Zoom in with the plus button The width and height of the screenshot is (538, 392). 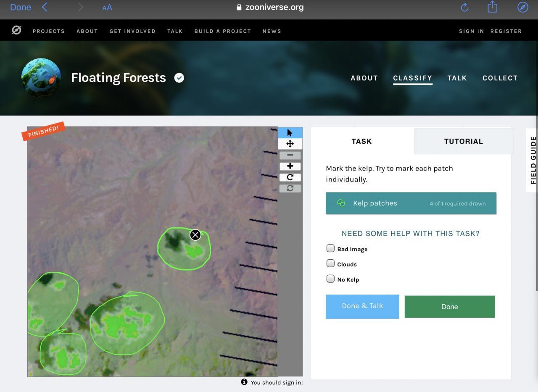(290, 166)
